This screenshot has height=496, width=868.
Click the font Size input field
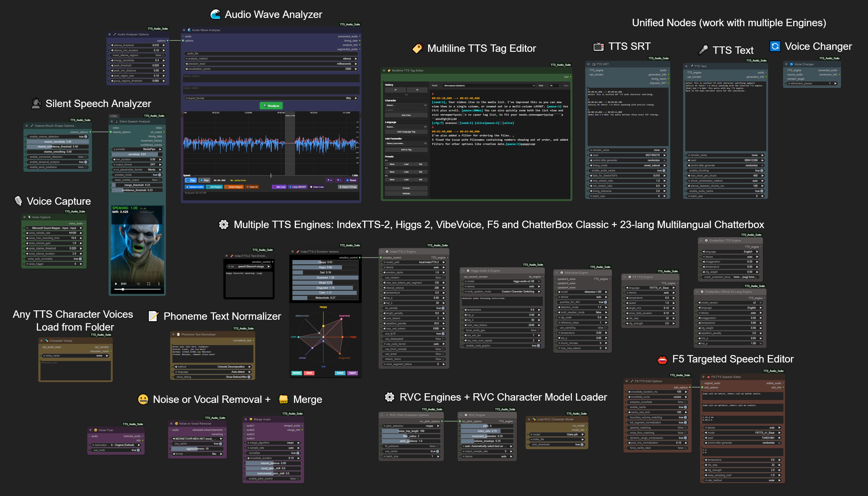[553, 85]
